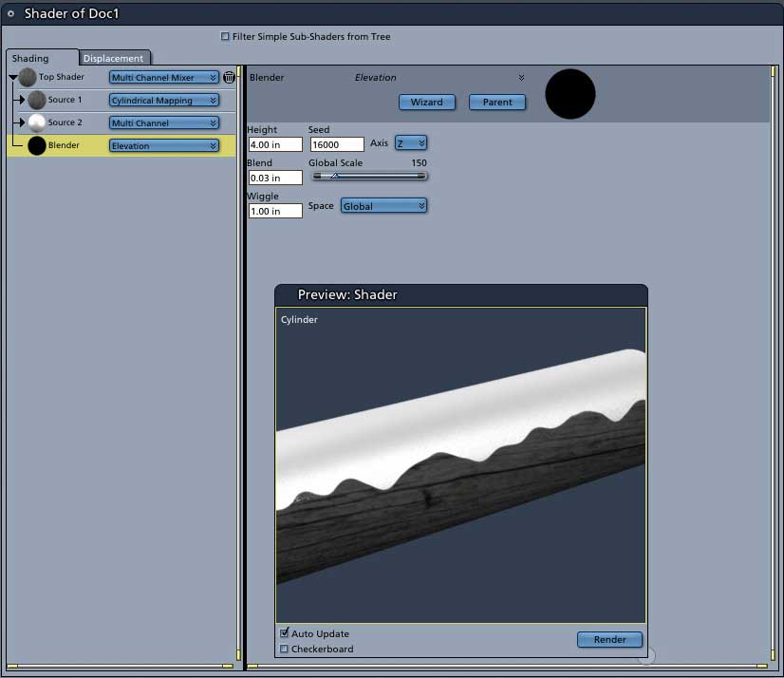Image resolution: width=784 pixels, height=678 pixels.
Task: Click the large black shader preview circle
Action: (x=570, y=94)
